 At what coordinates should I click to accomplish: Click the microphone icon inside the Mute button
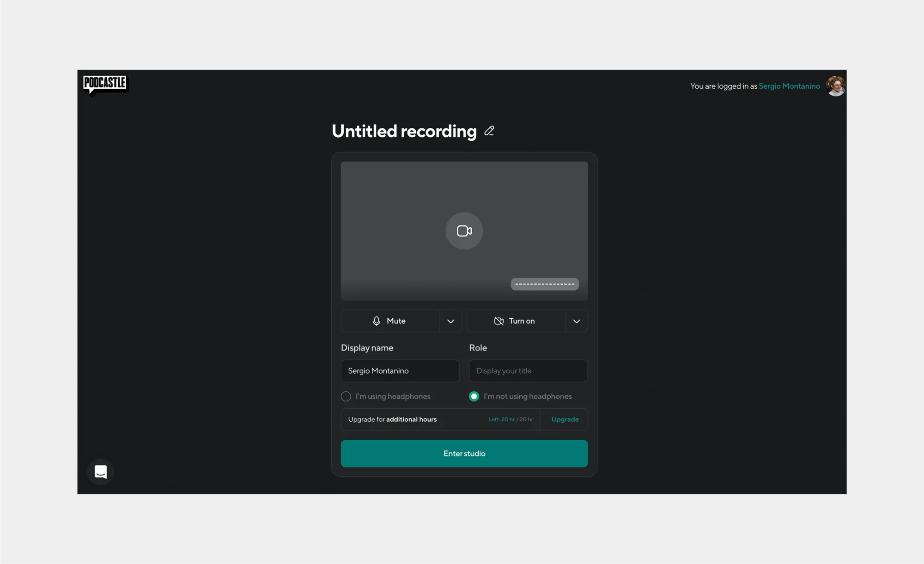(377, 321)
